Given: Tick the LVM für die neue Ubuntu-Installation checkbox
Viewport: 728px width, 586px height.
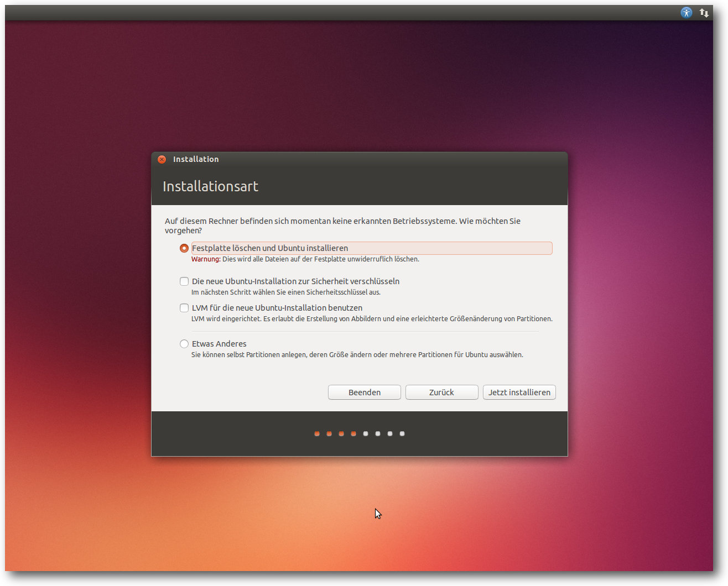Looking at the screenshot, I should 184,308.
